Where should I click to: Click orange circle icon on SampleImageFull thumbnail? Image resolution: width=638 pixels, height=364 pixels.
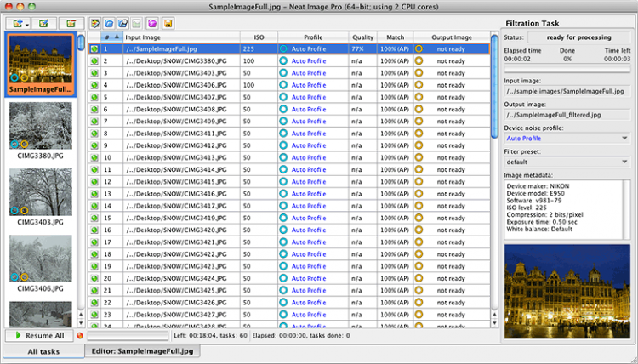25,77
